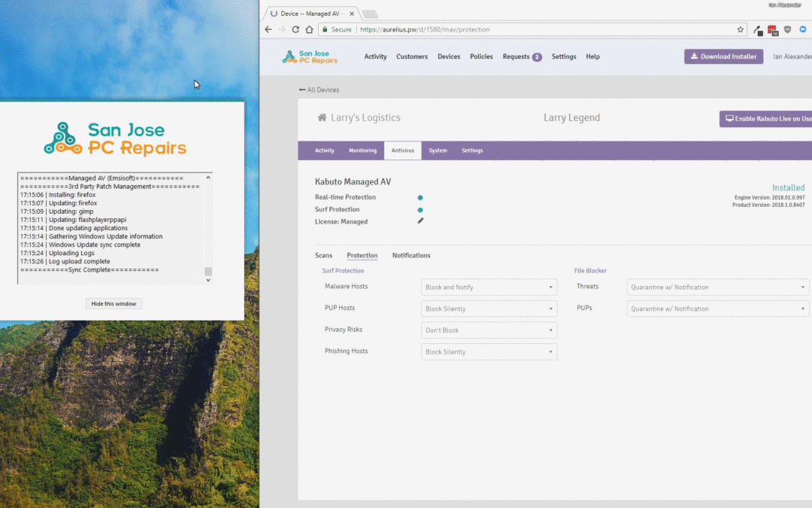Image resolution: width=812 pixels, height=508 pixels.
Task: Switch to device Settings tab
Action: pyautogui.click(x=471, y=151)
